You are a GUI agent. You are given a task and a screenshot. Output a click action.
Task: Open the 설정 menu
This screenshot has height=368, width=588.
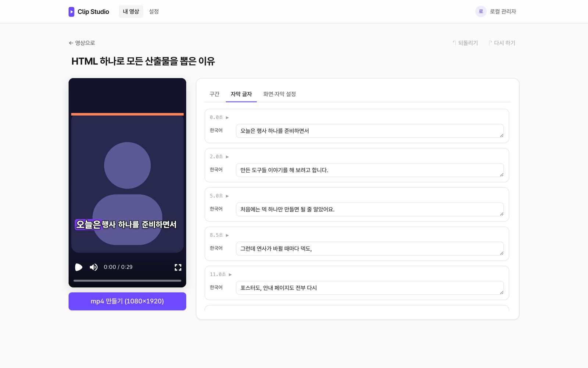pyautogui.click(x=154, y=11)
